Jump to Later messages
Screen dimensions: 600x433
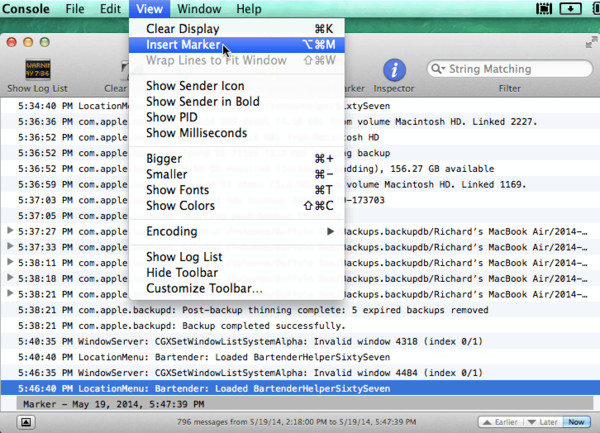[543, 422]
